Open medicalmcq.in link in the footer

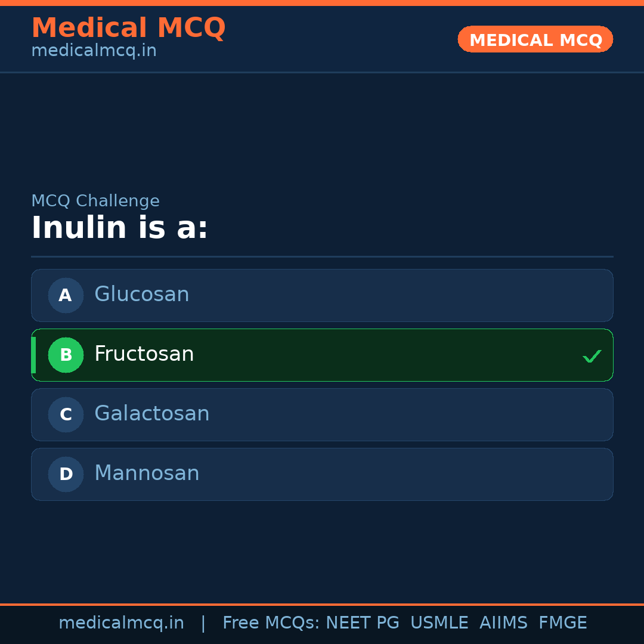(121, 623)
